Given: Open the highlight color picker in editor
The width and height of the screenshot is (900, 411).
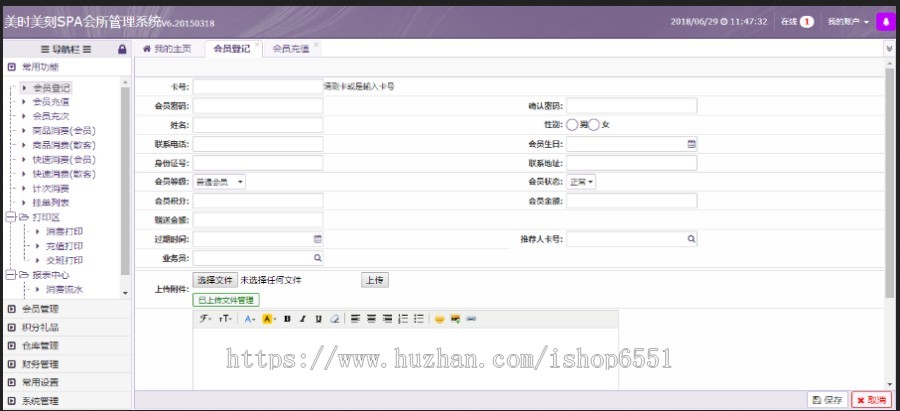Looking at the screenshot, I should [269, 319].
